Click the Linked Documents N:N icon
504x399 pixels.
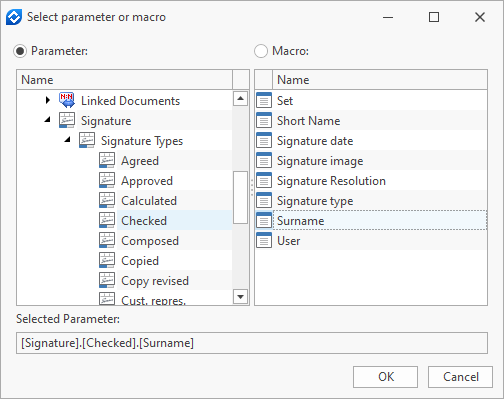tap(67, 100)
